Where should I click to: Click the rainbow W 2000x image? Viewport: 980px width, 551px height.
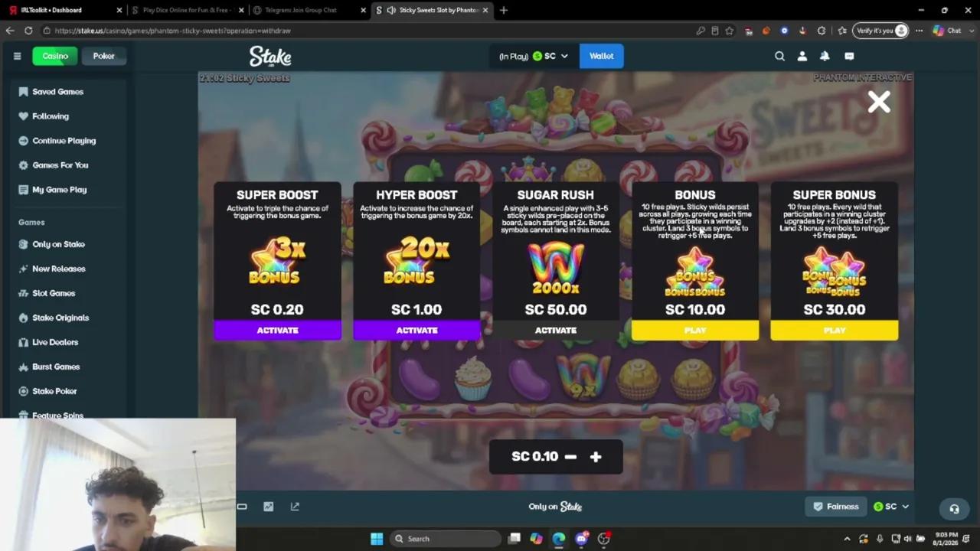[x=556, y=268]
